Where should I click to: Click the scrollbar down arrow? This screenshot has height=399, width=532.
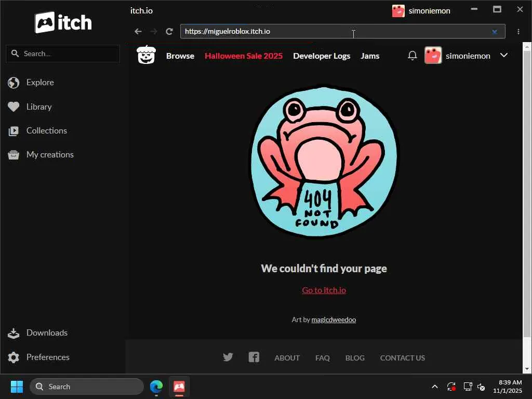click(x=527, y=369)
